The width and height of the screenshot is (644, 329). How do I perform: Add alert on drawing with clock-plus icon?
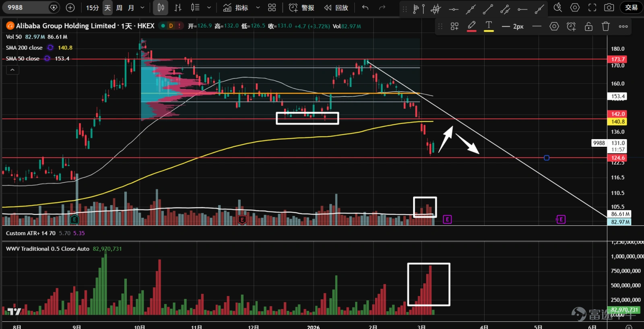point(571,27)
